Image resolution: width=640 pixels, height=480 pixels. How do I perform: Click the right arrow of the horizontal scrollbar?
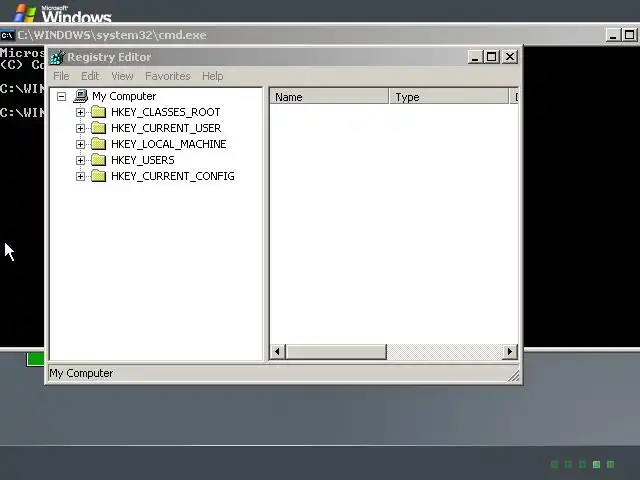pos(509,351)
